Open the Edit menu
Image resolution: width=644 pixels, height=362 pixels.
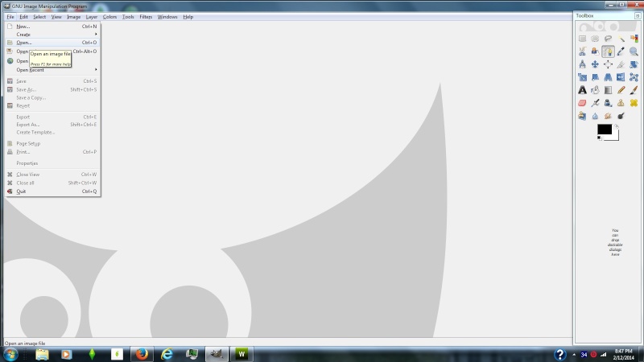click(23, 17)
